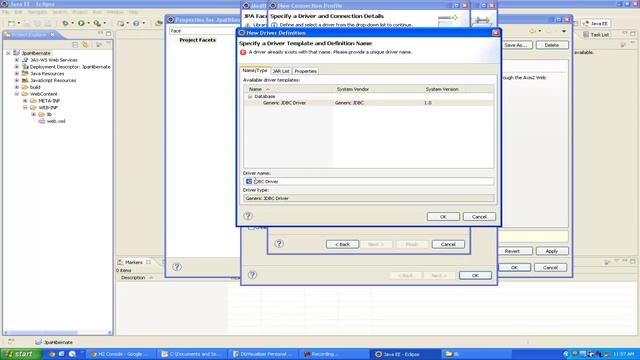The image size is (640, 360).
Task: Open help in Properties for JpaHibernate window
Action: [177, 267]
